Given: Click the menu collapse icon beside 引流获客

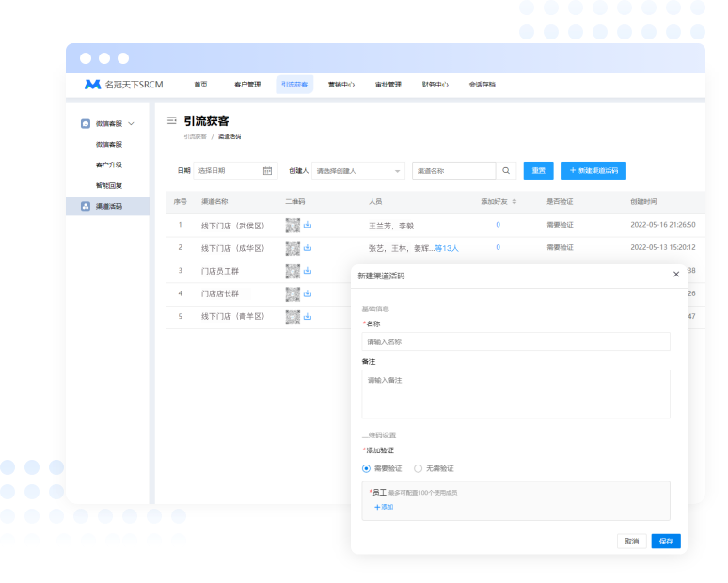Looking at the screenshot, I should click(171, 120).
